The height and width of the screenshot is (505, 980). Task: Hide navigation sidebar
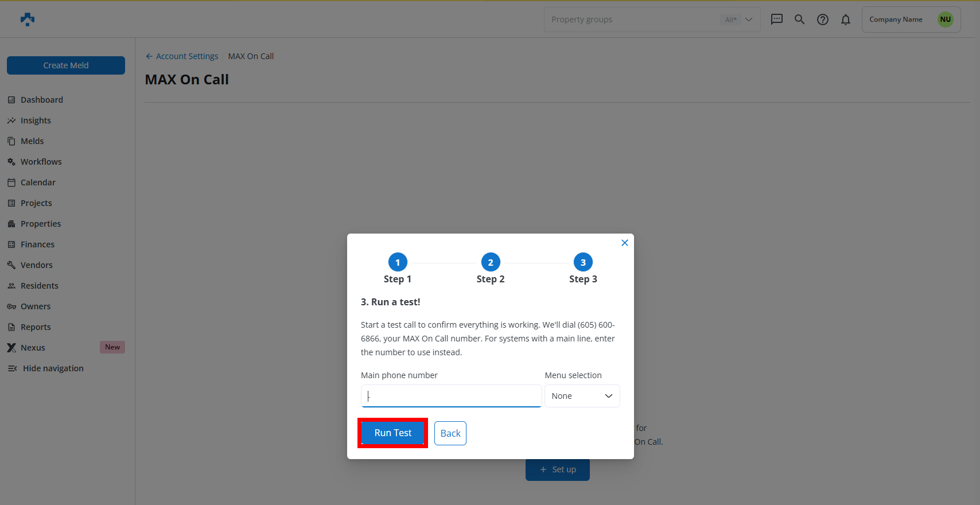pyautogui.click(x=53, y=368)
